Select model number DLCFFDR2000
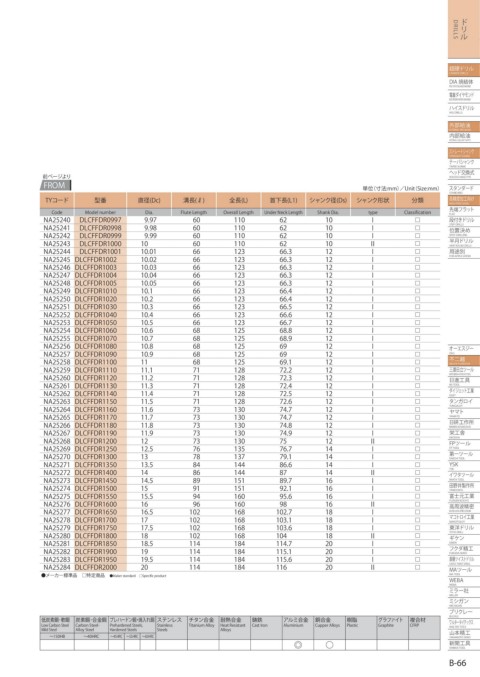Image resolution: width=480 pixels, height=677 pixels. 96,567
